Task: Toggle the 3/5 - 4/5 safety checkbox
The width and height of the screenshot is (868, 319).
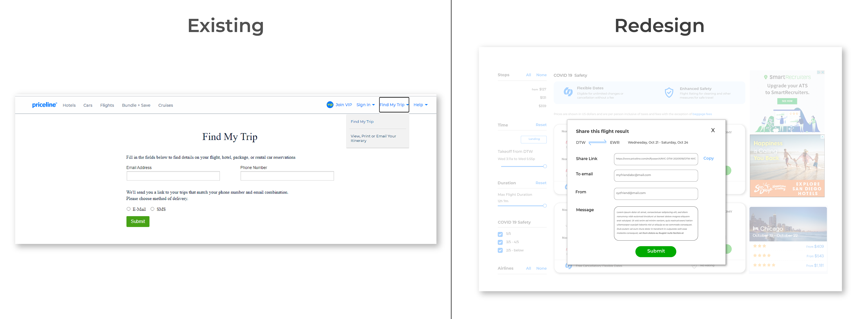Action: [500, 242]
